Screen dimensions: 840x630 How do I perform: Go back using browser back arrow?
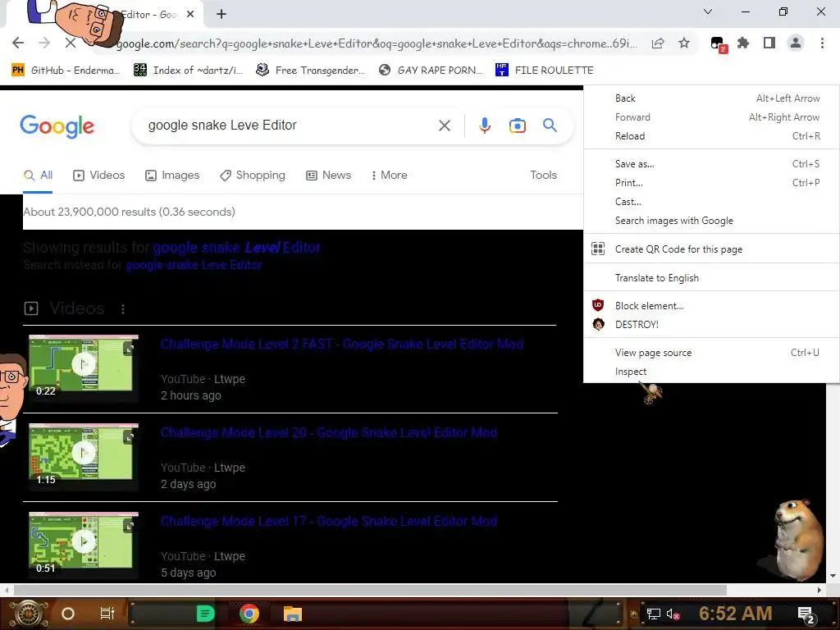[x=18, y=43]
